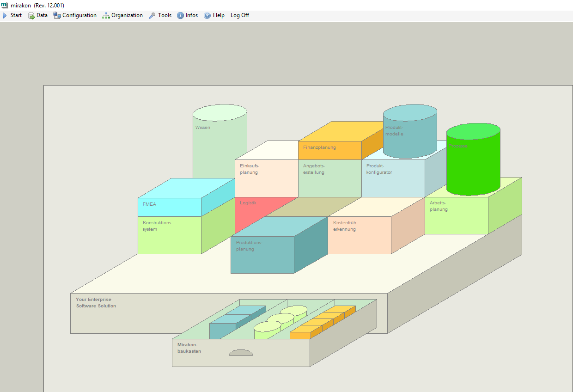Open the Kostenfrüherkennung block
The image size is (573, 392).
pyautogui.click(x=360, y=235)
